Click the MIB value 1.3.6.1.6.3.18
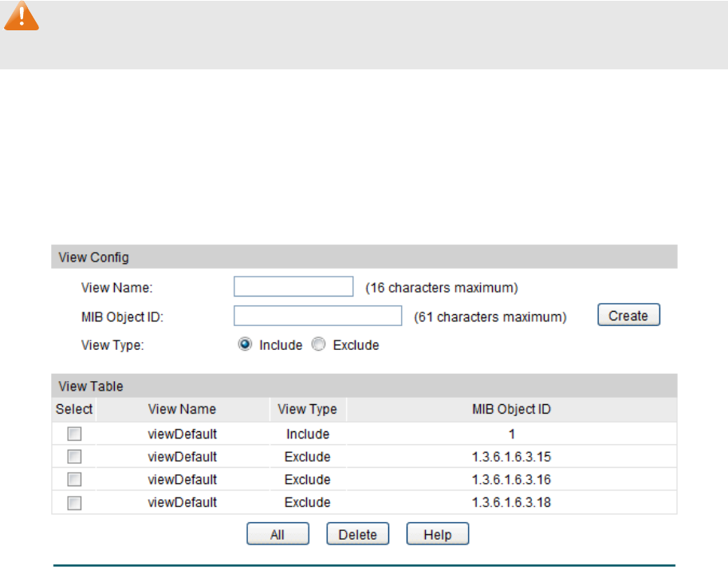This screenshot has height=570, width=728. click(511, 502)
